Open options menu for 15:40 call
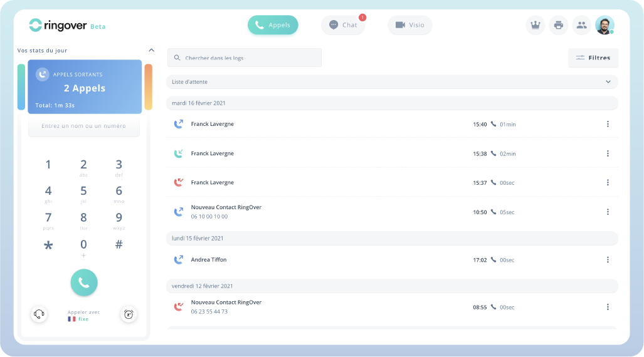Image resolution: width=644 pixels, height=357 pixels. [x=608, y=124]
